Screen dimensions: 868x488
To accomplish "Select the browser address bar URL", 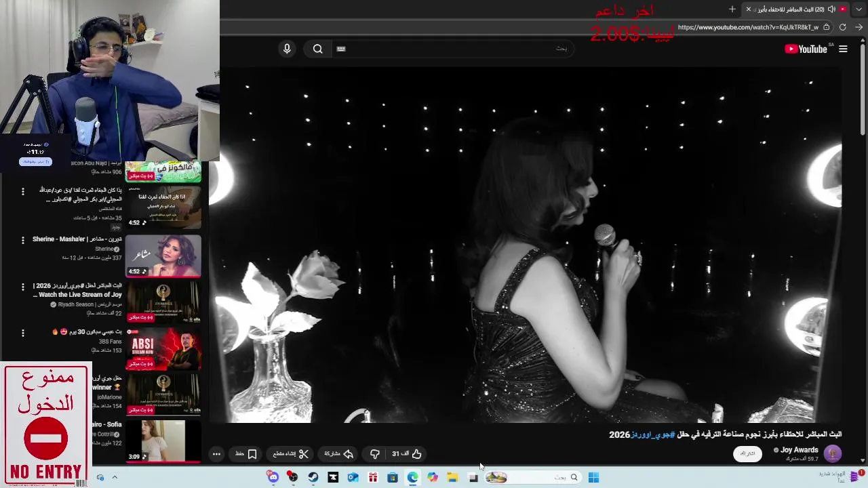I will click(748, 27).
